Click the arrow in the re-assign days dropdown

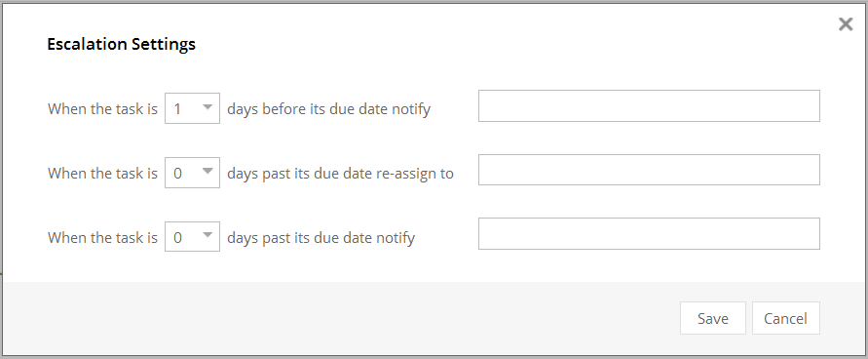click(208, 171)
